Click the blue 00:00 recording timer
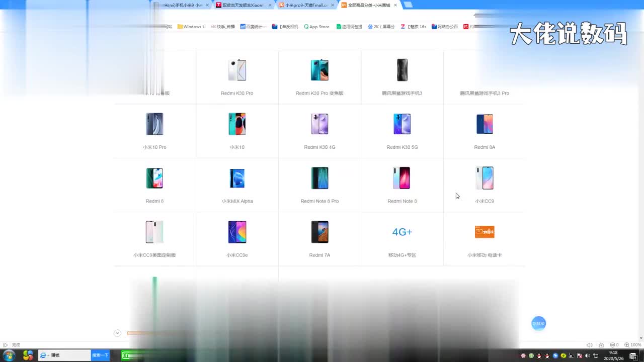Screen dimensions: 644x362 pos(538,323)
